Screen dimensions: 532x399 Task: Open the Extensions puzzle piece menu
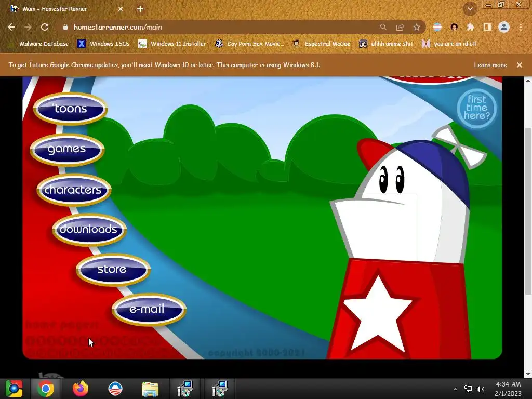click(x=471, y=27)
